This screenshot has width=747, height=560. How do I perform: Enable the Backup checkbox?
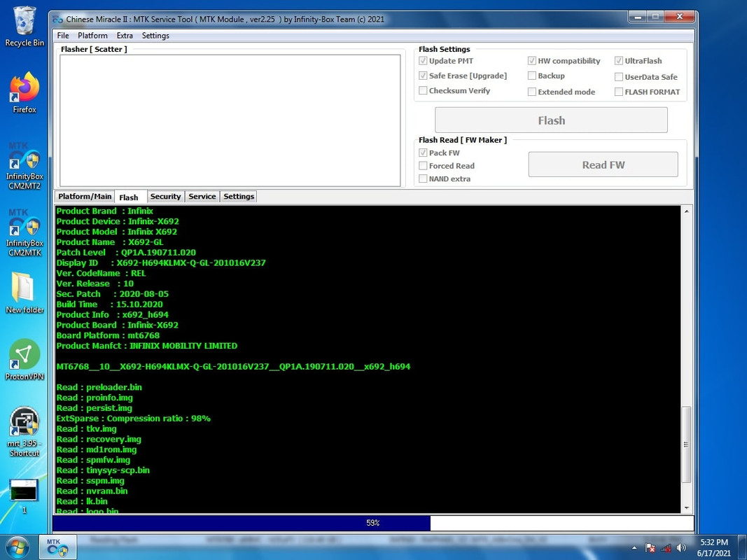click(532, 76)
